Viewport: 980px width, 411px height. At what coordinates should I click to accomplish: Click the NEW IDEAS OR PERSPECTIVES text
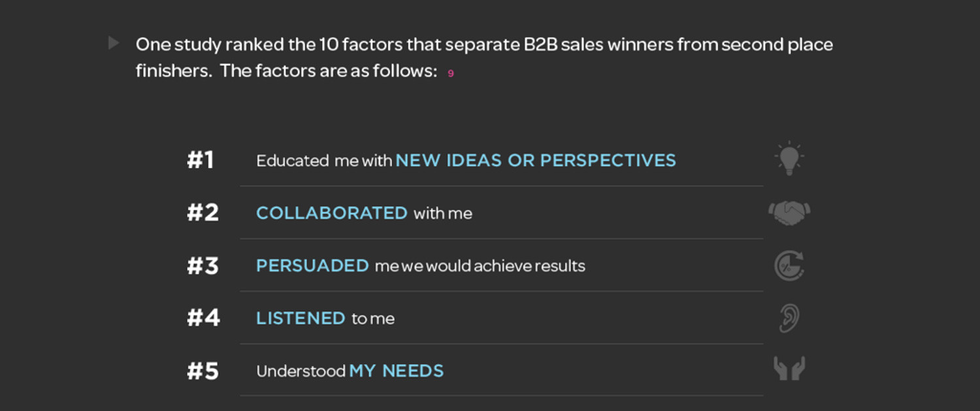[x=536, y=161]
